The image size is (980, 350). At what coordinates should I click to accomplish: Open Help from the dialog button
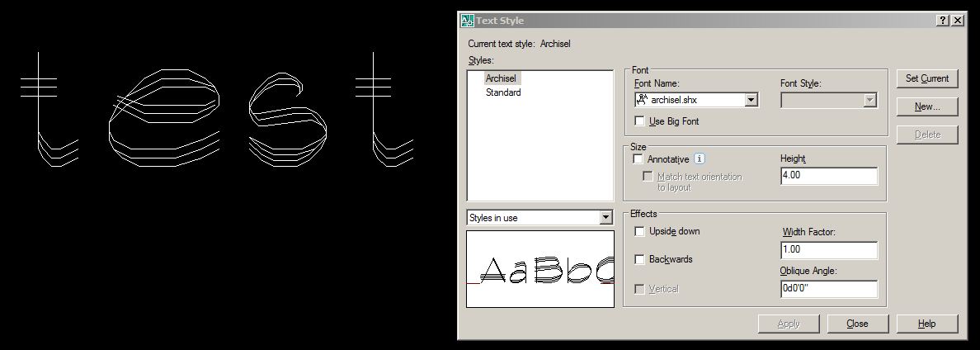coord(927,324)
